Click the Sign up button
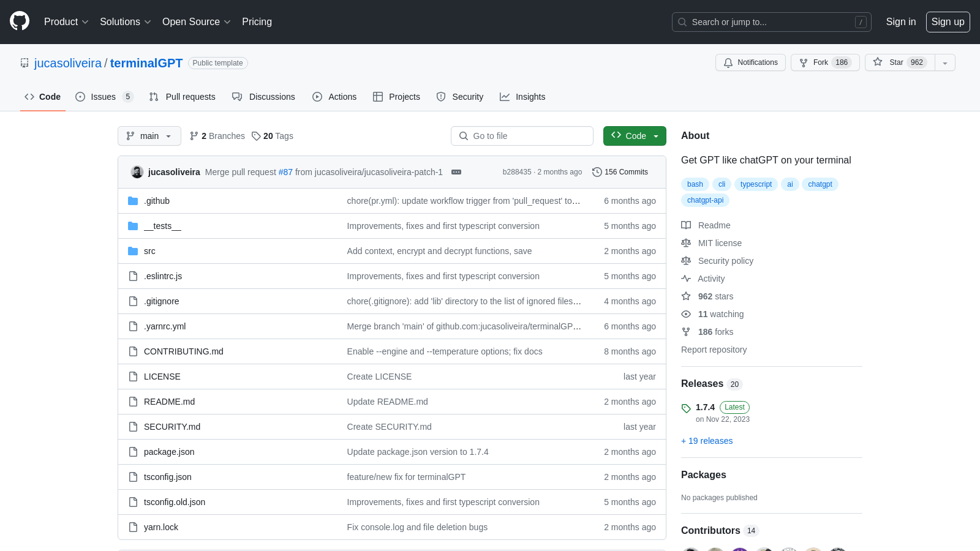Viewport: 980px width, 551px height. click(x=948, y=22)
